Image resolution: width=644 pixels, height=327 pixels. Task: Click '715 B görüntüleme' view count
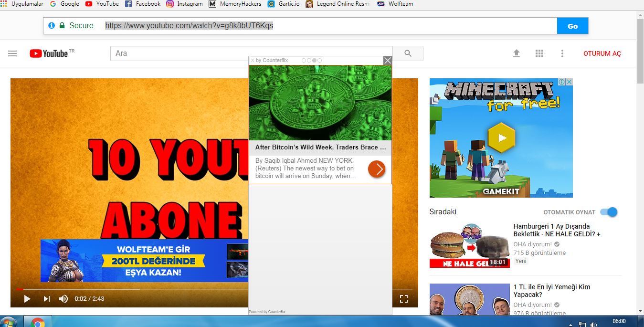(539, 253)
